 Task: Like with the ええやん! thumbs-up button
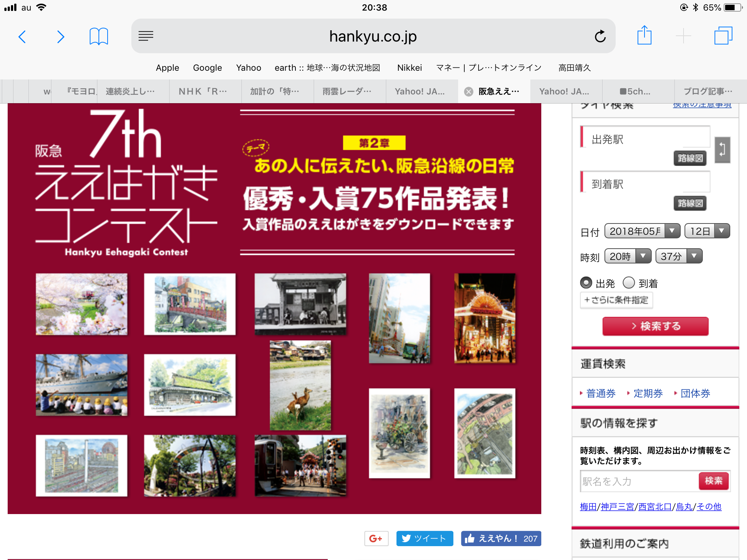(501, 538)
